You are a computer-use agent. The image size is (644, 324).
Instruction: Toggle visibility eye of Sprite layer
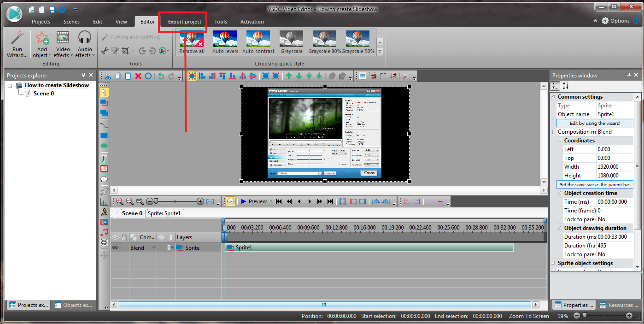click(x=115, y=247)
